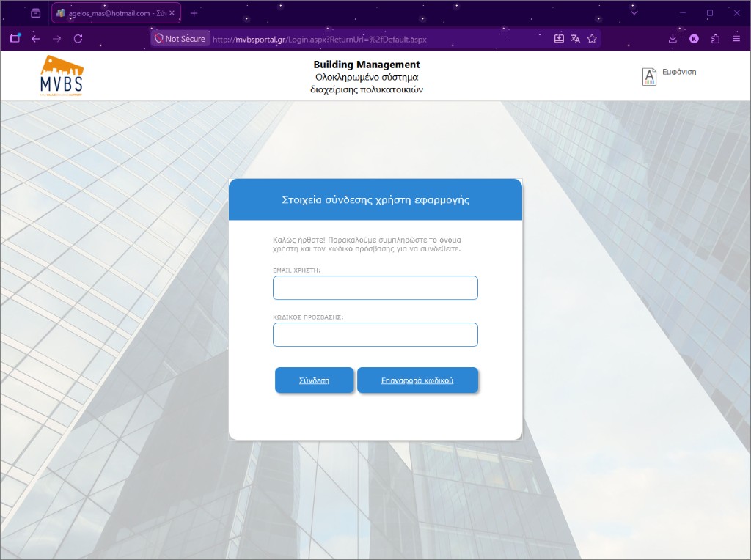Open the translate page icon
Screen dimensions: 751x560
click(x=575, y=39)
